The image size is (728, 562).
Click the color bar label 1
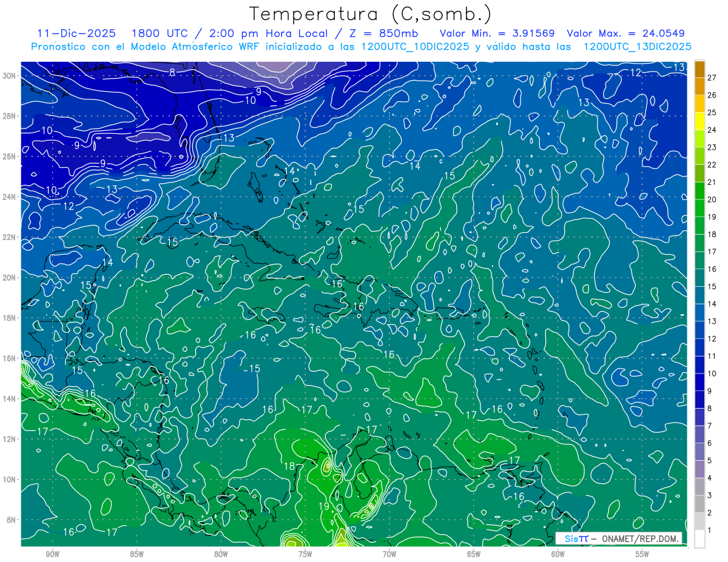[x=710, y=530]
